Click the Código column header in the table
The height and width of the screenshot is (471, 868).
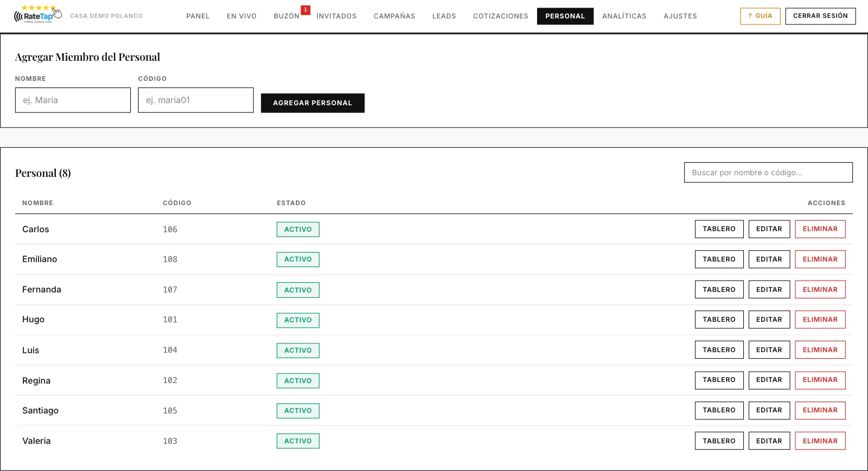coord(177,203)
